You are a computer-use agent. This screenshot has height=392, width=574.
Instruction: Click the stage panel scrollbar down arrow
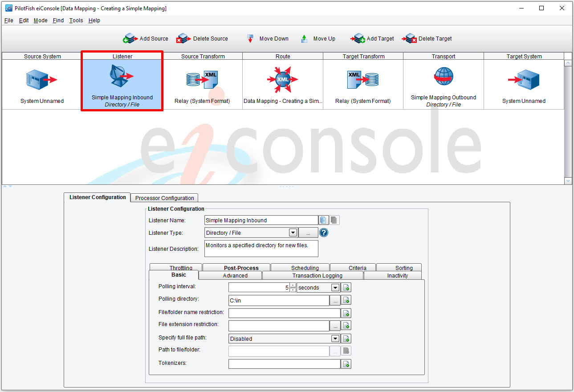(x=568, y=181)
